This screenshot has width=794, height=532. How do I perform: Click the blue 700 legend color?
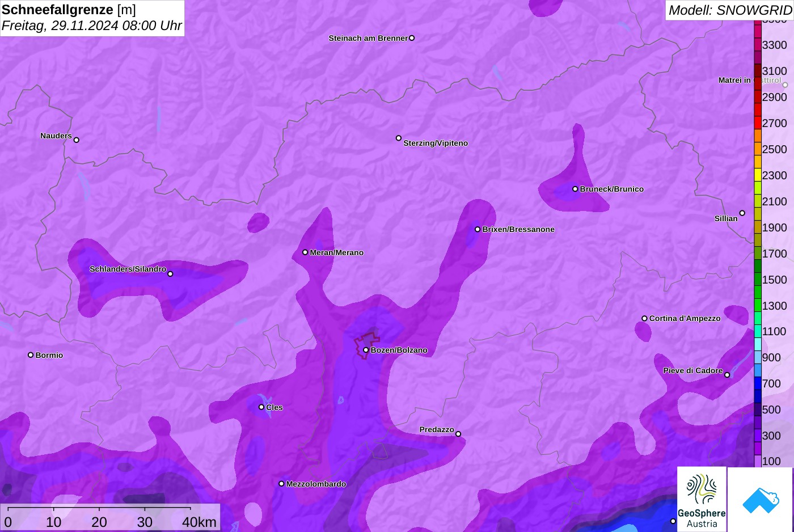click(x=758, y=383)
